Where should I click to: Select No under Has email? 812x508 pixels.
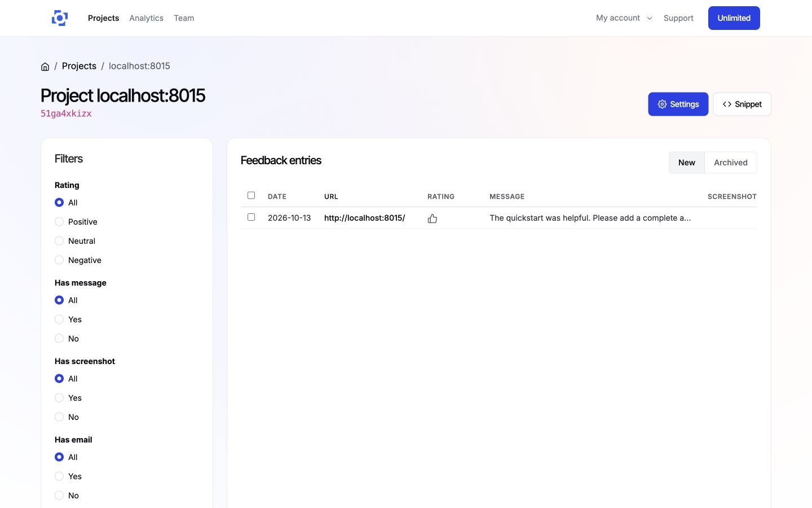click(59, 496)
